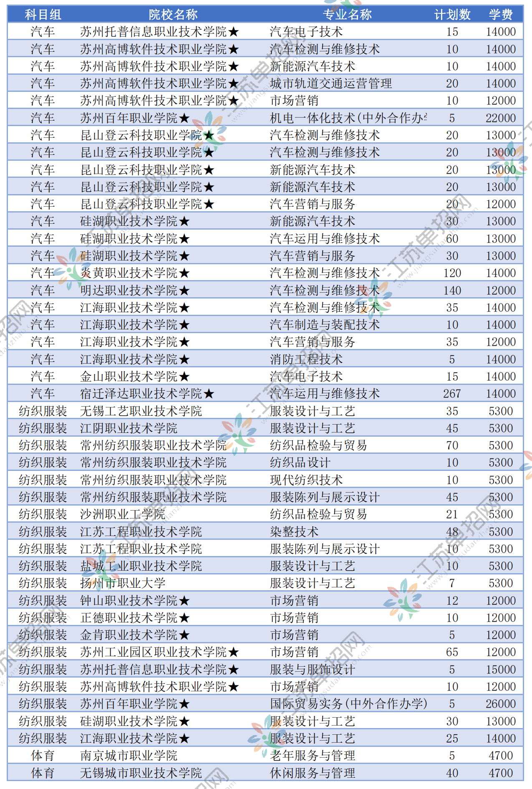Click plan count 70

pyautogui.click(x=452, y=445)
